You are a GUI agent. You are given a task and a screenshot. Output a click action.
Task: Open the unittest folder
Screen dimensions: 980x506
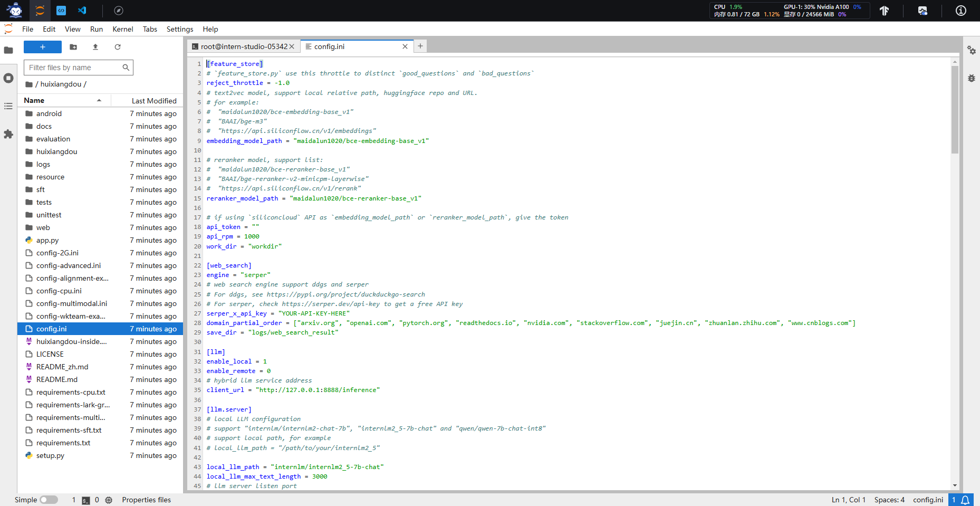click(x=100, y=215)
